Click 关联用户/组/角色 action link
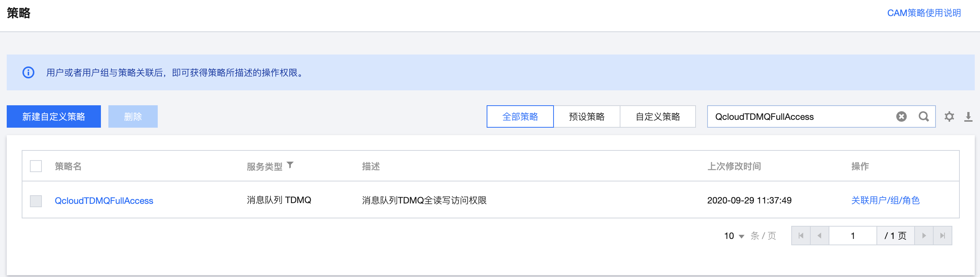 coord(885,200)
